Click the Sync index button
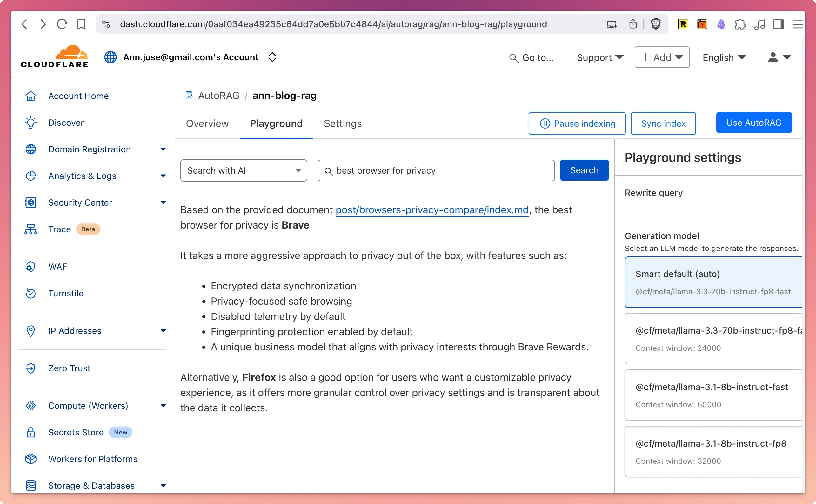This screenshot has height=504, width=816. [663, 123]
